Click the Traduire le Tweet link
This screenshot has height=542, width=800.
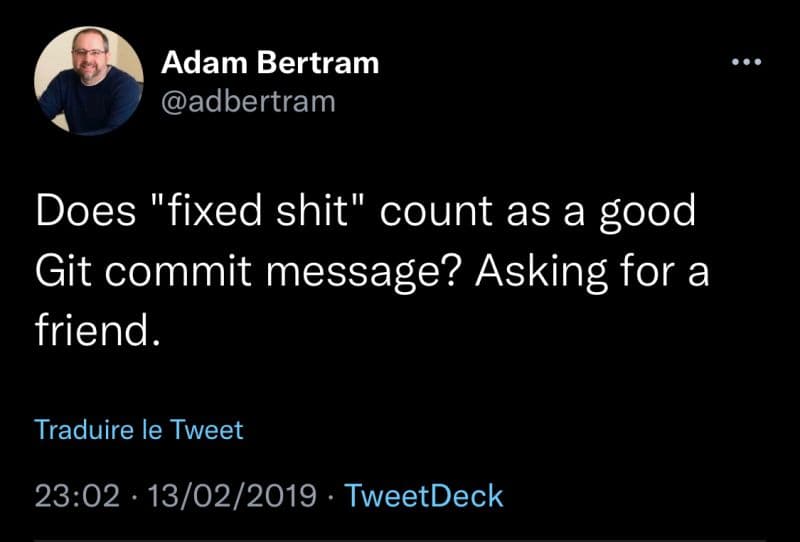click(x=139, y=429)
